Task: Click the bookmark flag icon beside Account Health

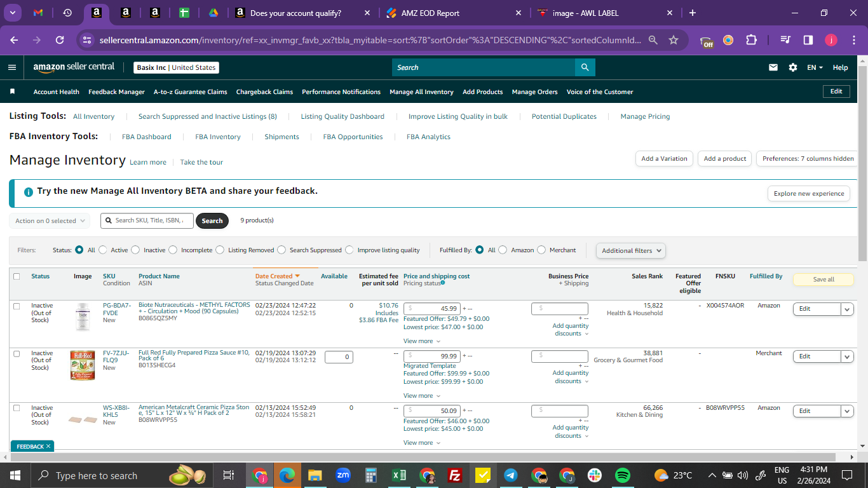Action: click(x=12, y=91)
